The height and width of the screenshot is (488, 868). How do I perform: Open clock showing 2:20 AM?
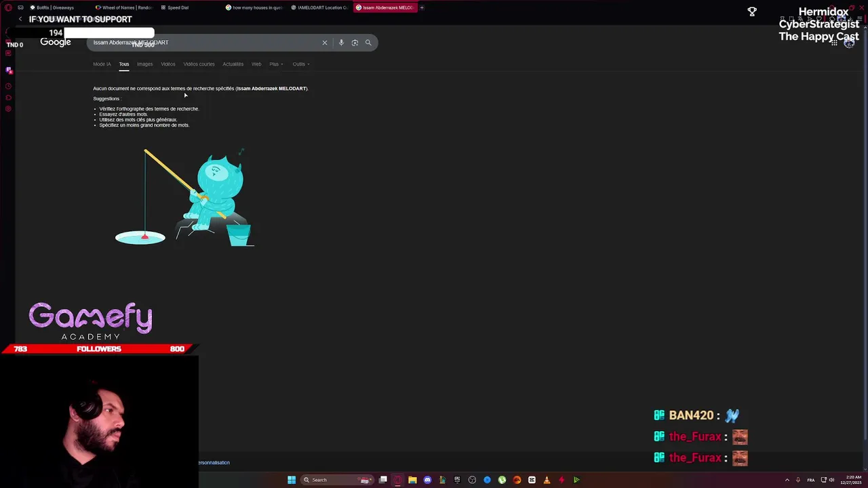850,480
